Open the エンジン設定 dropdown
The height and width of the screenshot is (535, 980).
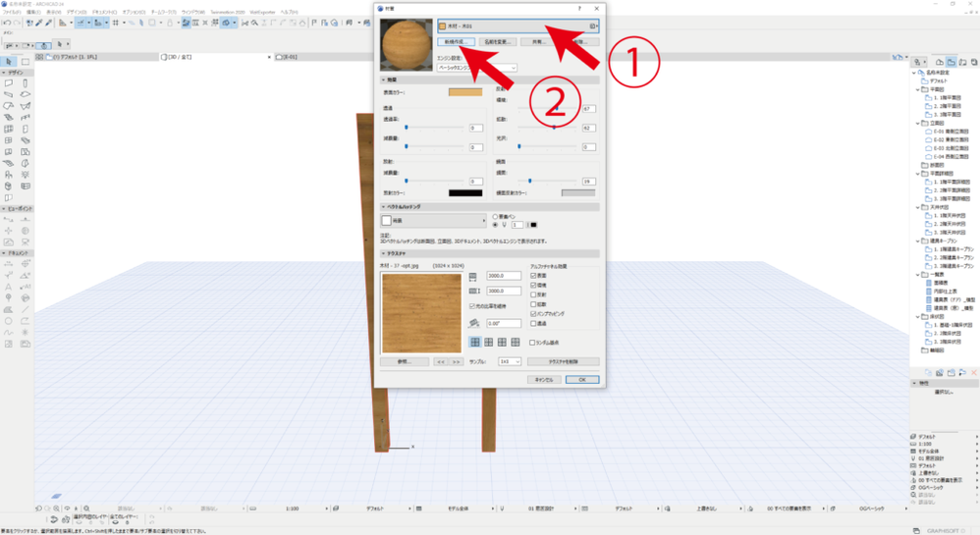(x=477, y=68)
